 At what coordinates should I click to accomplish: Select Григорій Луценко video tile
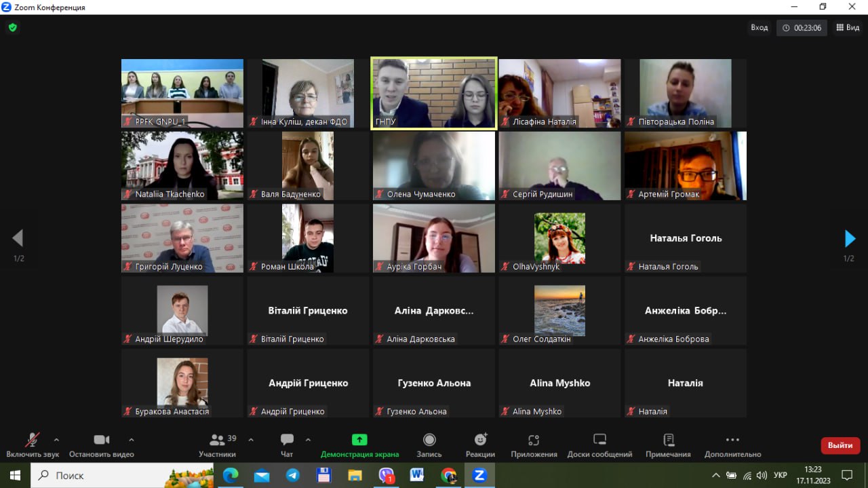182,238
